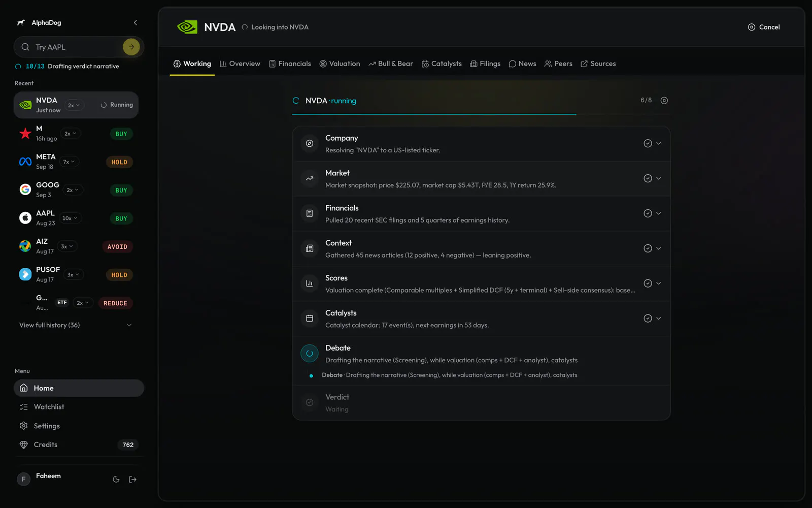Click the Debate spinner step icon

click(x=310, y=353)
